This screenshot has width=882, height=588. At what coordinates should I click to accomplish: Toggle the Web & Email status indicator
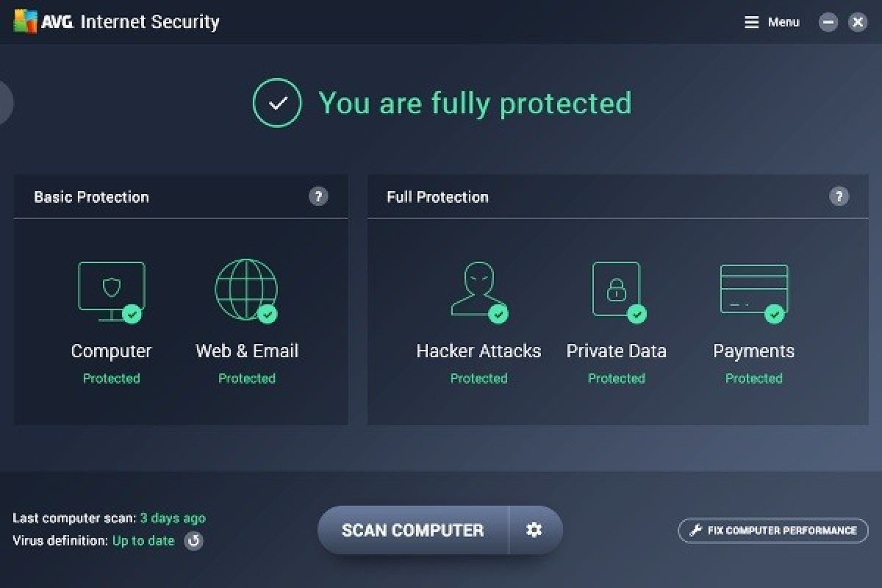(x=269, y=314)
